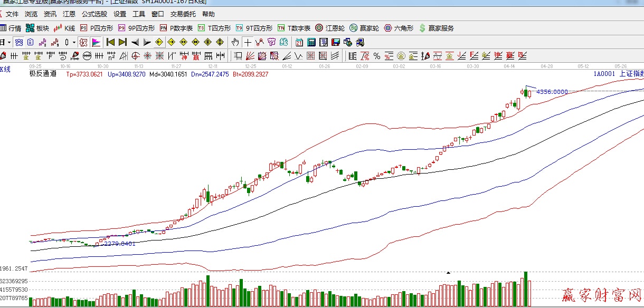Open the 江恩轮 Gann wheel tool
The image size is (644, 308).
pyautogui.click(x=329, y=28)
